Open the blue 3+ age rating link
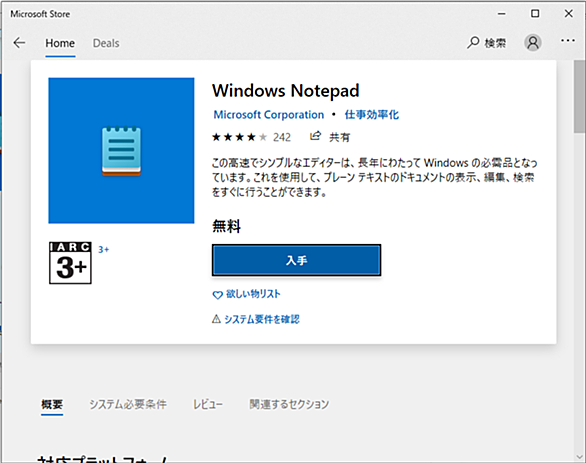Screen dimensions: 586x463 pos(104,250)
